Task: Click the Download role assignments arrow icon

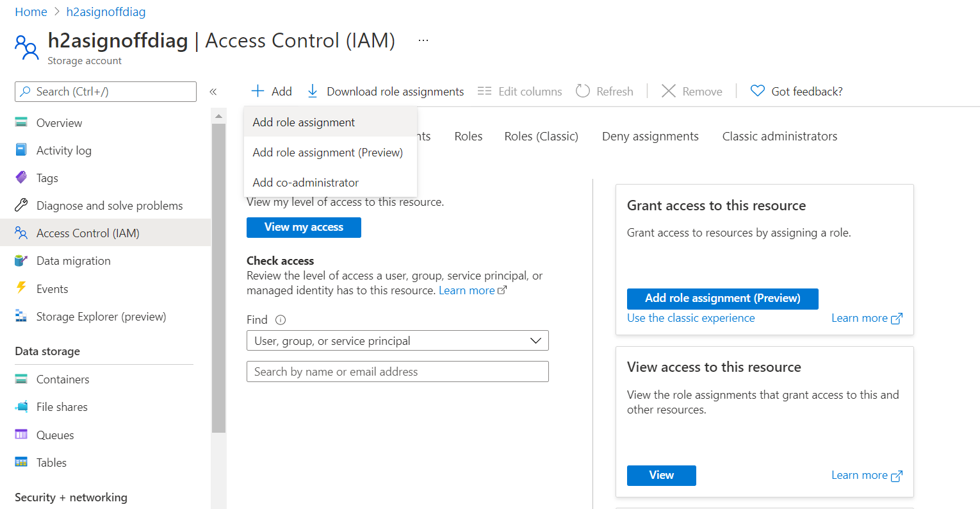Action: pos(313,91)
